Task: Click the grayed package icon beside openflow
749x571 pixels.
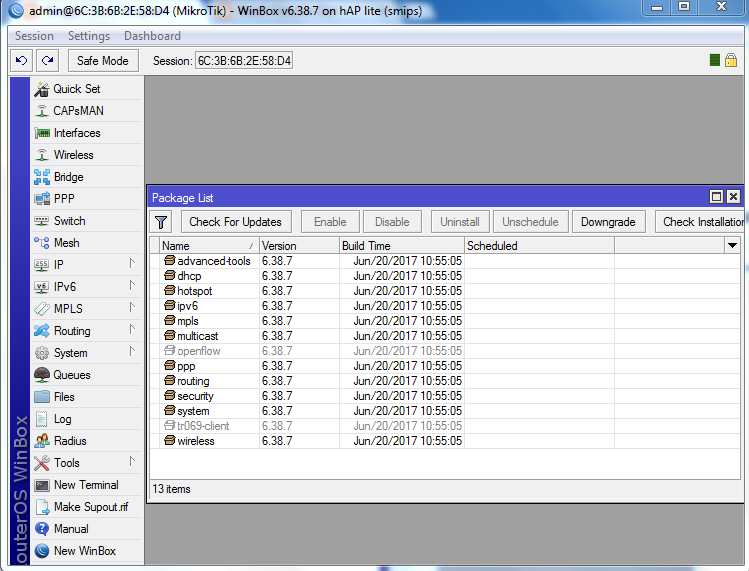Action: [170, 351]
